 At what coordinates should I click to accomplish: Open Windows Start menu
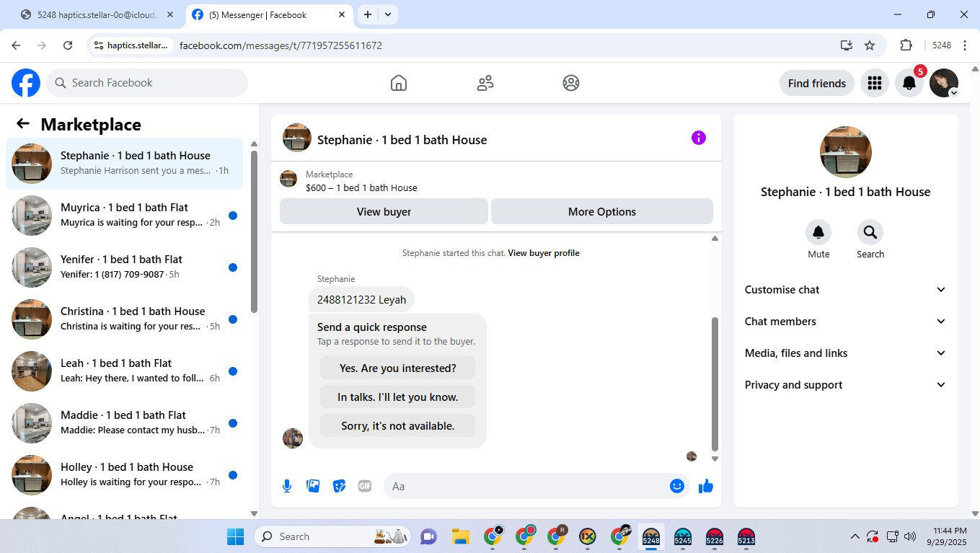(235, 536)
